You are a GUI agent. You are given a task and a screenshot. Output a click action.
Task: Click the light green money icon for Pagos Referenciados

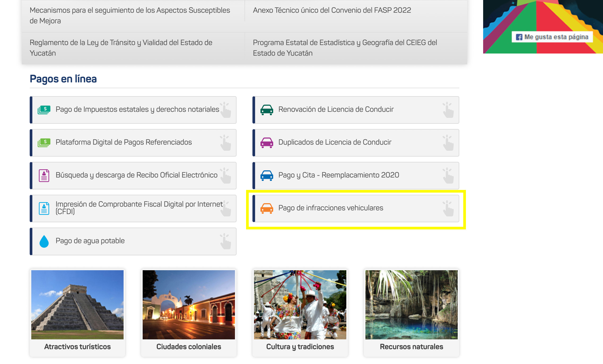(x=44, y=143)
